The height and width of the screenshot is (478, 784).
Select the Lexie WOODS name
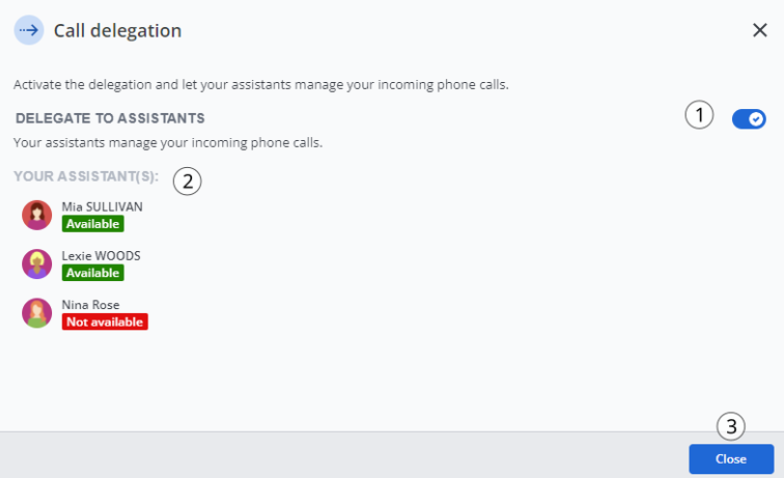pos(101,256)
